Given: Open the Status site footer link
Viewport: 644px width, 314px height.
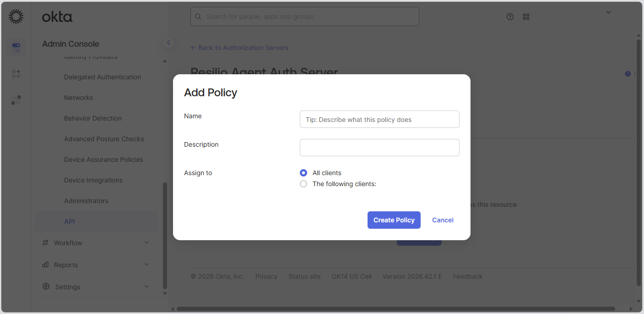Looking at the screenshot, I should click(304, 276).
